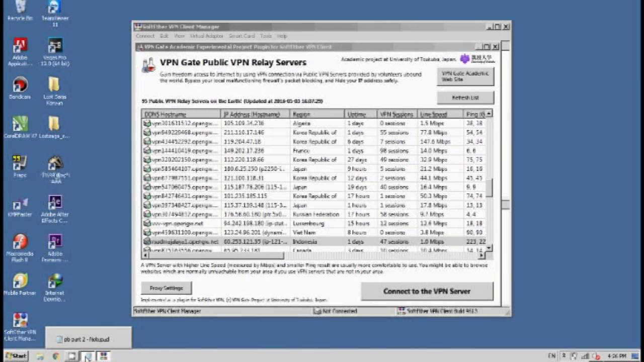Click the Proxy Settings button
Screen dimensions: 644x362
click(x=167, y=288)
